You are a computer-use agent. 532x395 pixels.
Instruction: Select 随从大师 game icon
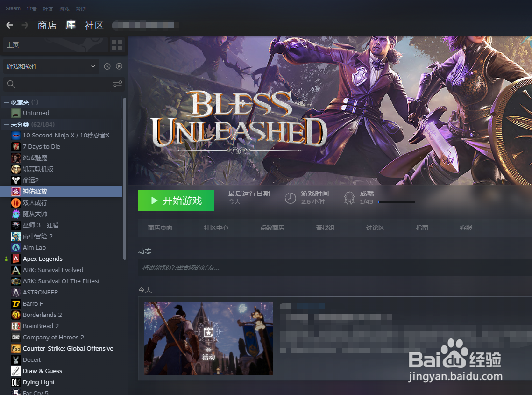click(x=15, y=214)
